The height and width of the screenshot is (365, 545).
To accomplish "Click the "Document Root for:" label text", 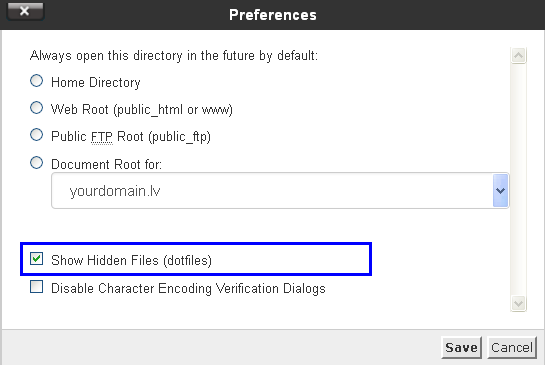I will 106,164.
